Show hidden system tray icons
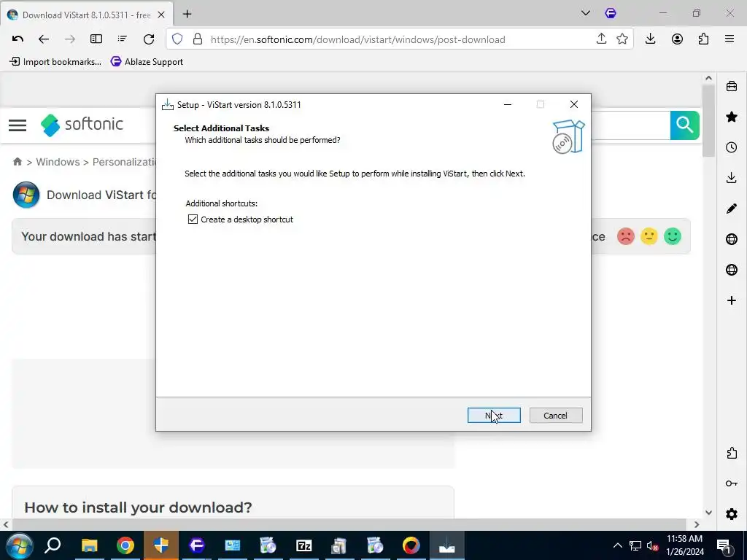The width and height of the screenshot is (747, 560). 617,545
